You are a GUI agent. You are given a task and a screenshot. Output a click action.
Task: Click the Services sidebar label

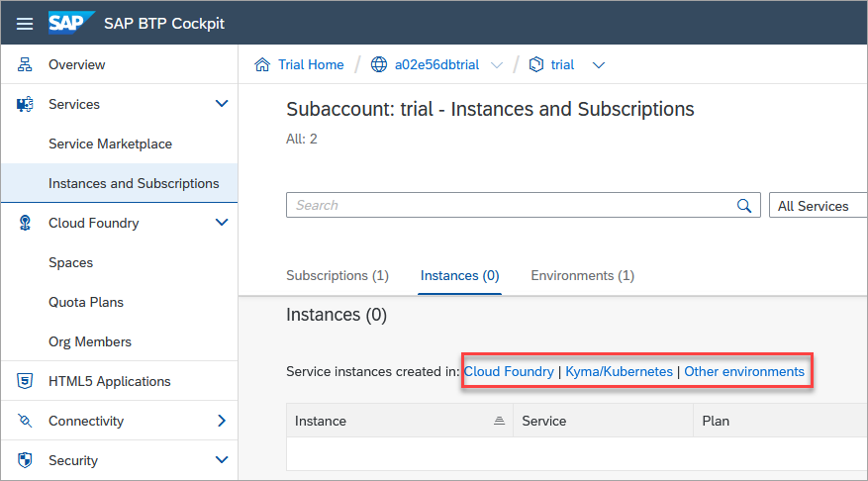tap(74, 104)
